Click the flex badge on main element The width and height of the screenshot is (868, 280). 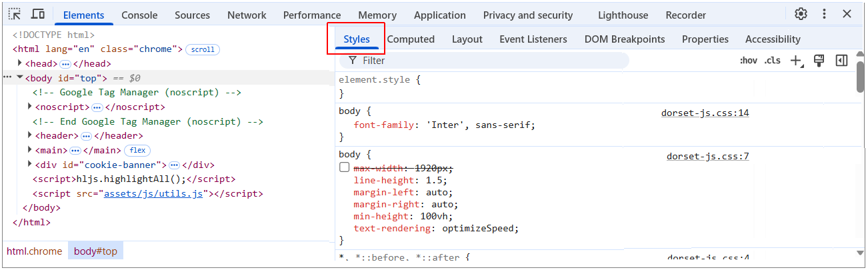click(137, 151)
